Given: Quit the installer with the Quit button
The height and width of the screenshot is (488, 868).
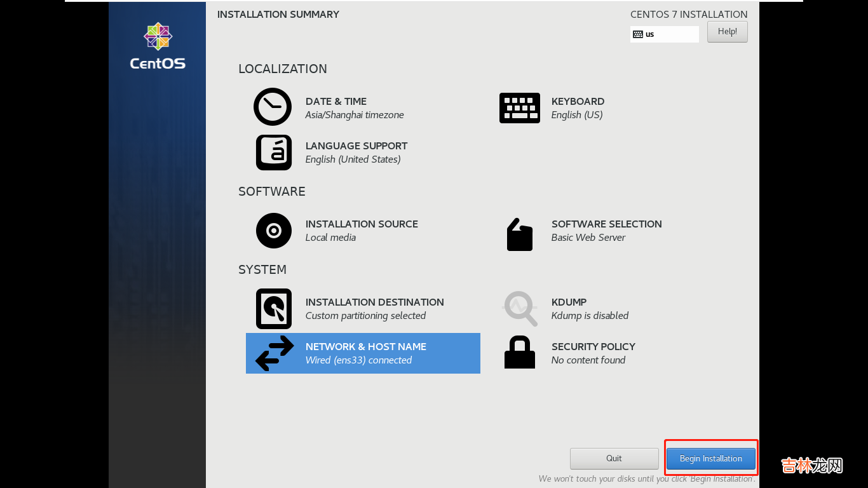Looking at the screenshot, I should tap(614, 458).
